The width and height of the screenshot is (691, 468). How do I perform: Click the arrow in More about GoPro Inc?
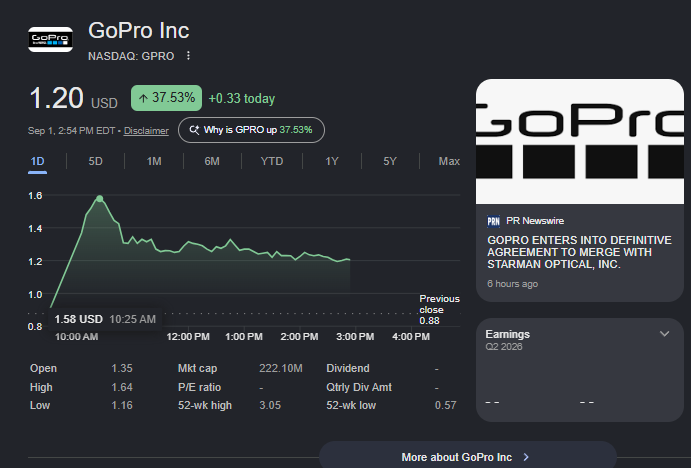click(526, 457)
